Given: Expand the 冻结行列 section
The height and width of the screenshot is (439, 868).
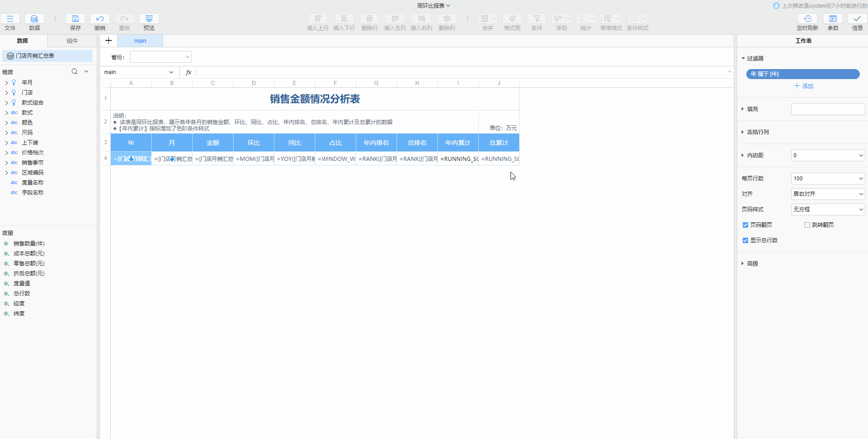Looking at the screenshot, I should pos(758,132).
